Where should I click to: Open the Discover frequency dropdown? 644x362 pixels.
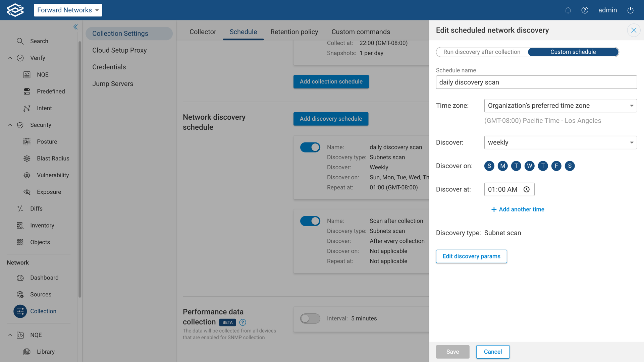560,142
